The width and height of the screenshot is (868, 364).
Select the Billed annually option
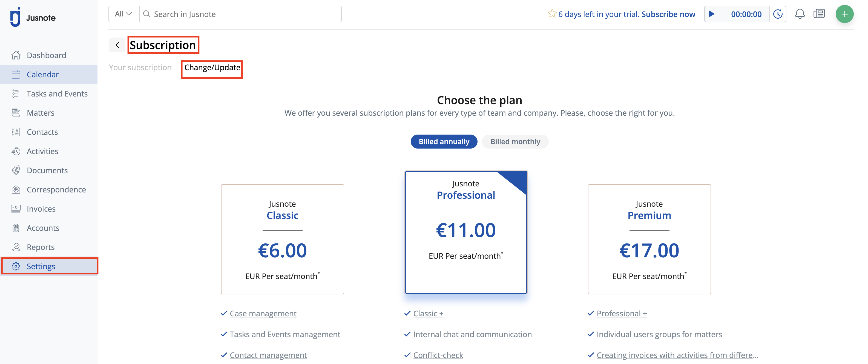pos(444,141)
